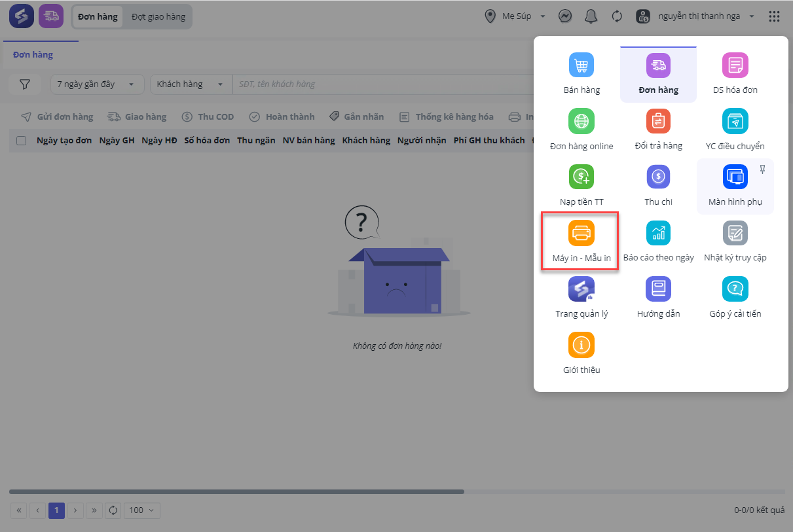Viewport: 793px width, 532px height.
Task: Open Messenger chat icon in header
Action: click(x=566, y=16)
